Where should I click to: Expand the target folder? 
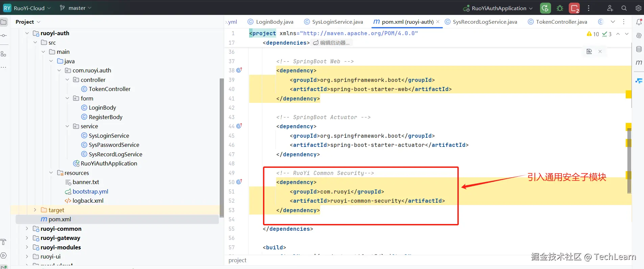[x=35, y=210]
